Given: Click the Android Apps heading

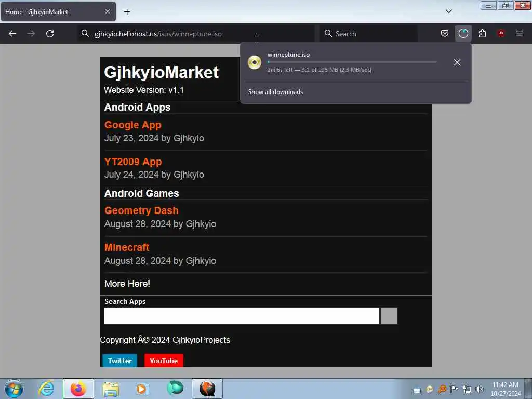Looking at the screenshot, I should (137, 107).
